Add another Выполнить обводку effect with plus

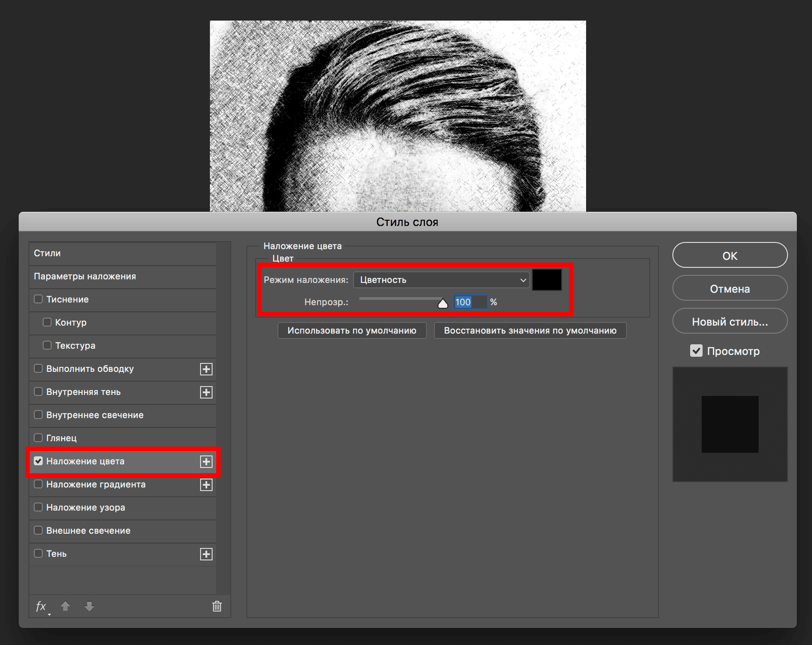tap(206, 369)
